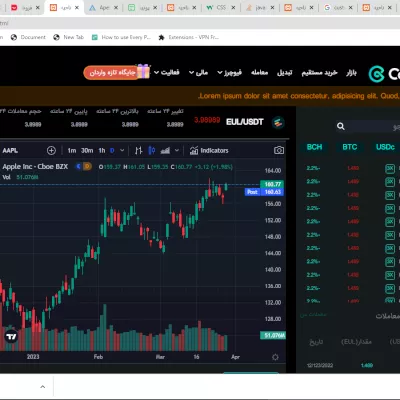Open chart settings gear icon
This screenshot has height=400, width=400.
click(x=275, y=357)
